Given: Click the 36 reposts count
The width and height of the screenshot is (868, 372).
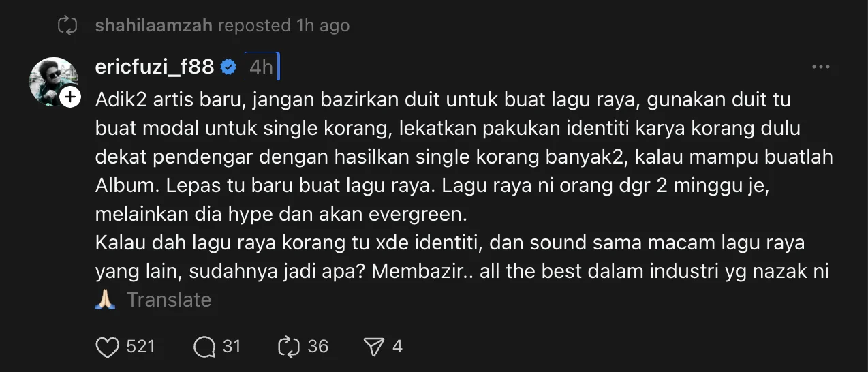Looking at the screenshot, I should click(x=318, y=347).
